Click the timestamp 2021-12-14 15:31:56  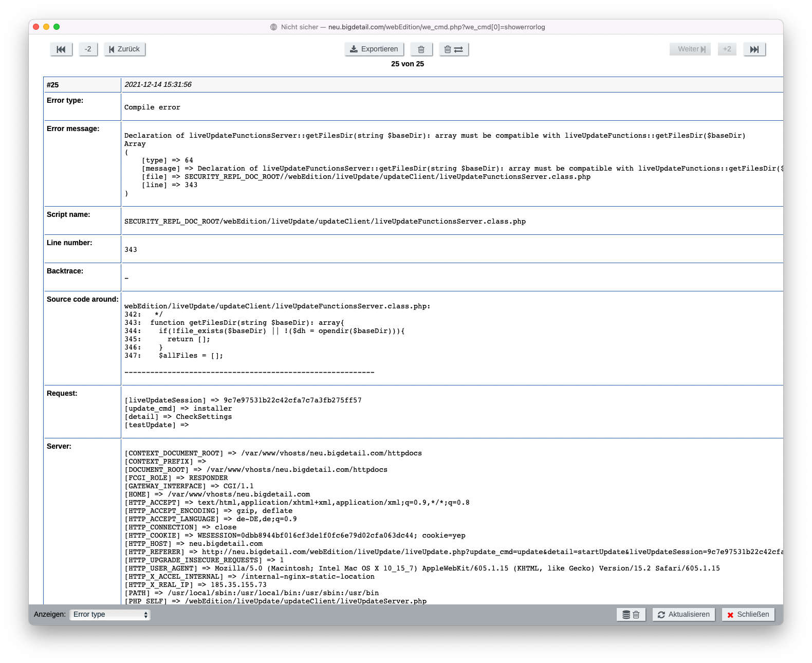click(158, 85)
